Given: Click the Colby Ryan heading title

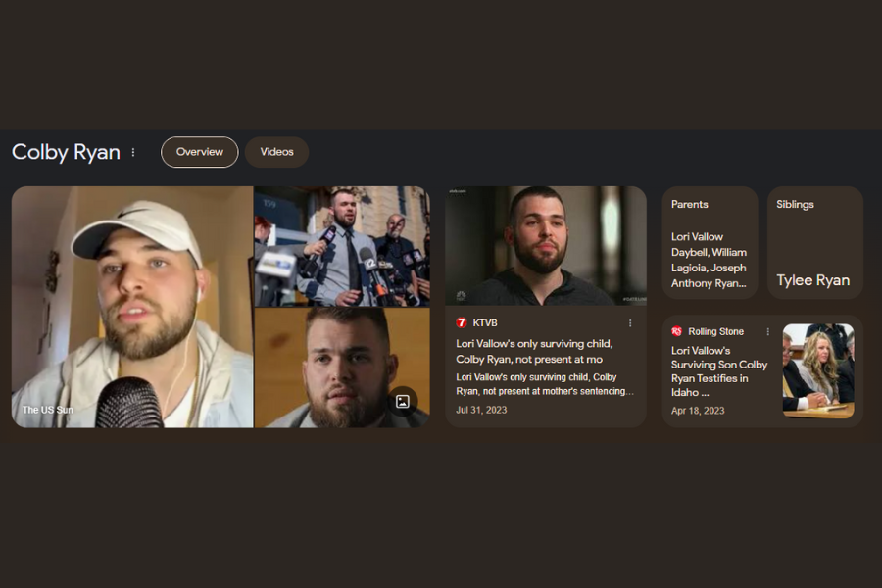Looking at the screenshot, I should [66, 152].
